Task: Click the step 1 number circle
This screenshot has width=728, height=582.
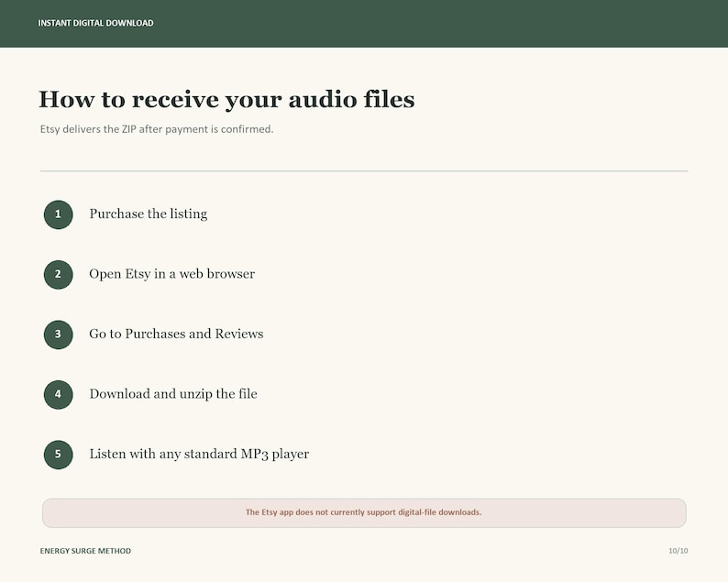Action: [58, 214]
